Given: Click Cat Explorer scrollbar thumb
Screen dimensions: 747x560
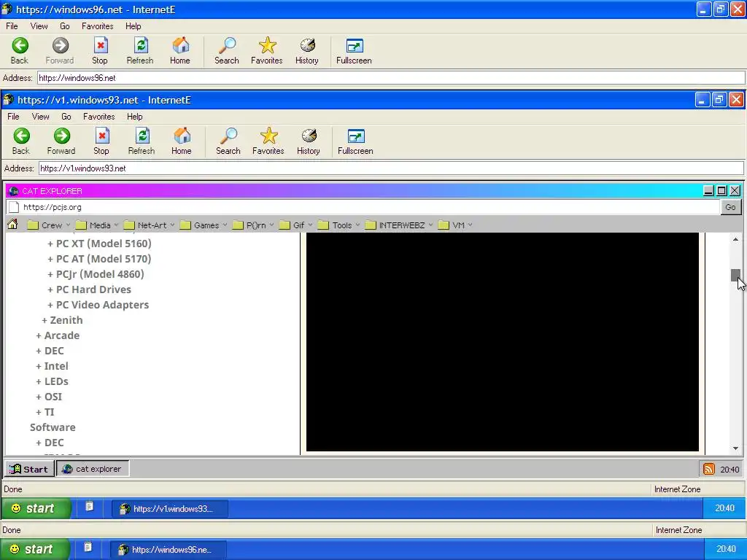Looking at the screenshot, I should pyautogui.click(x=735, y=275).
